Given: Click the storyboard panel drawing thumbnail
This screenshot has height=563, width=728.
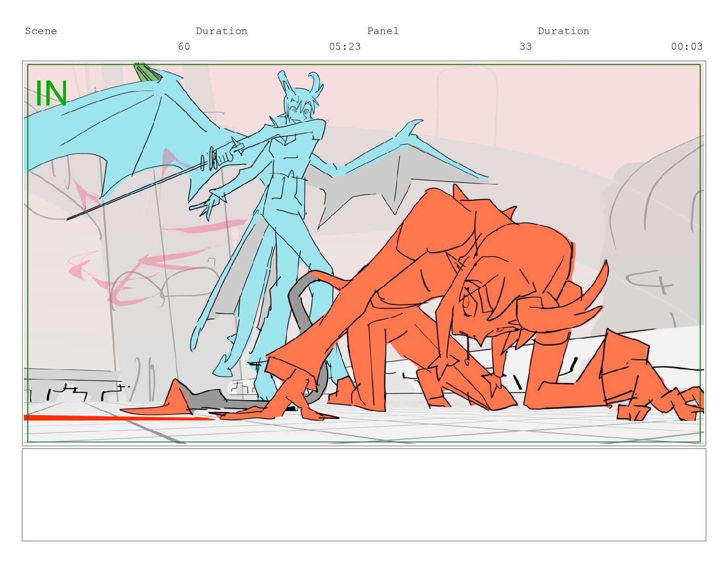Looking at the screenshot, I should click(x=364, y=253).
